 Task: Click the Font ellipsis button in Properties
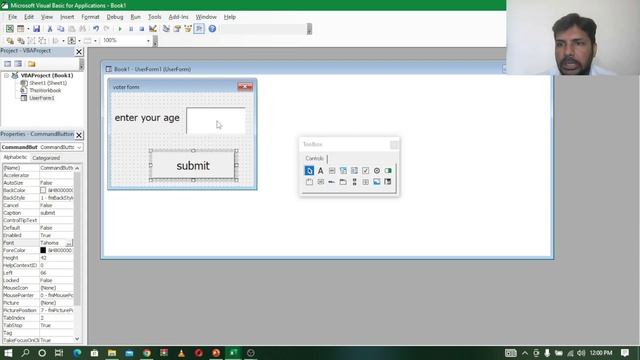[69, 243]
